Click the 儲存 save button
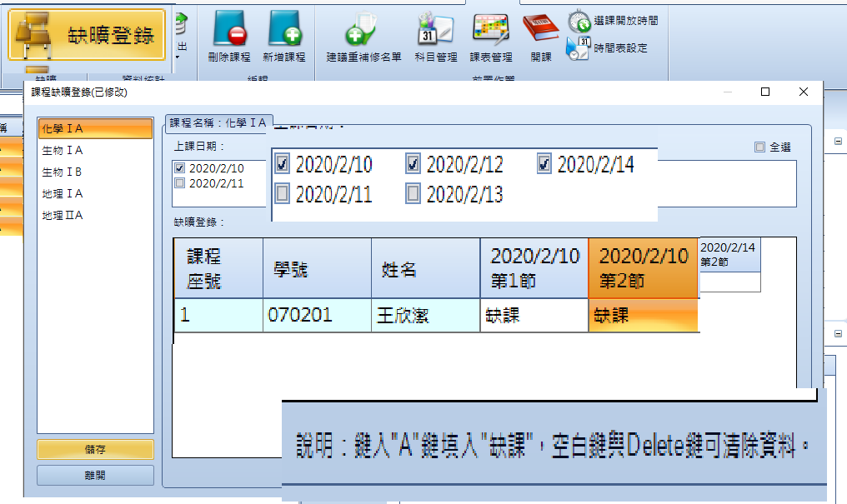The height and width of the screenshot is (504, 847). pos(95,450)
